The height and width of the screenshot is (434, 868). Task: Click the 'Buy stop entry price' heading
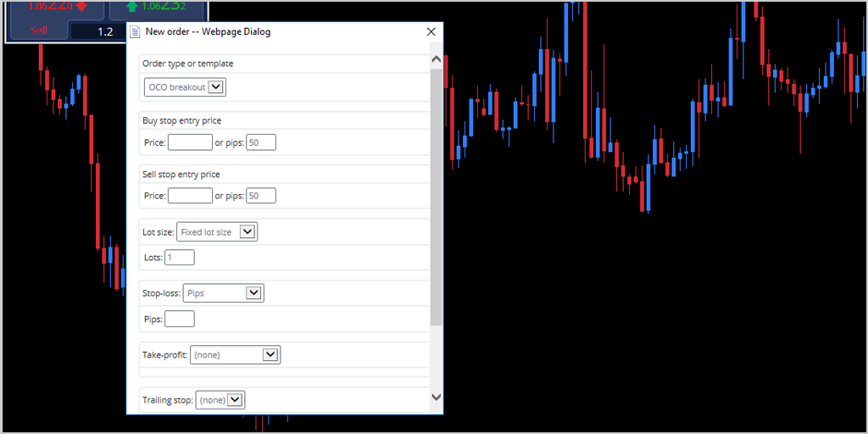pyautogui.click(x=182, y=120)
